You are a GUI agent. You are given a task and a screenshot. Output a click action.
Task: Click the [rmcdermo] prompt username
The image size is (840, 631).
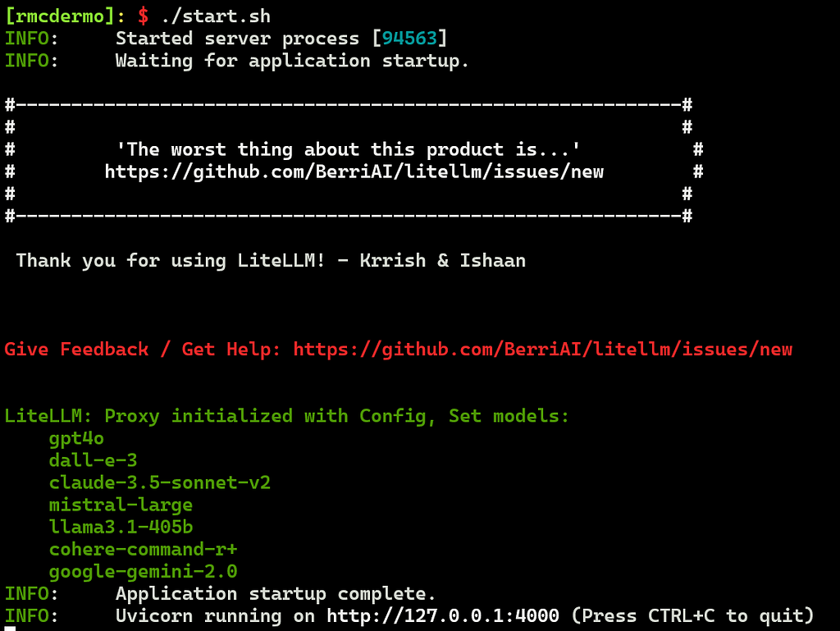[x=60, y=16]
